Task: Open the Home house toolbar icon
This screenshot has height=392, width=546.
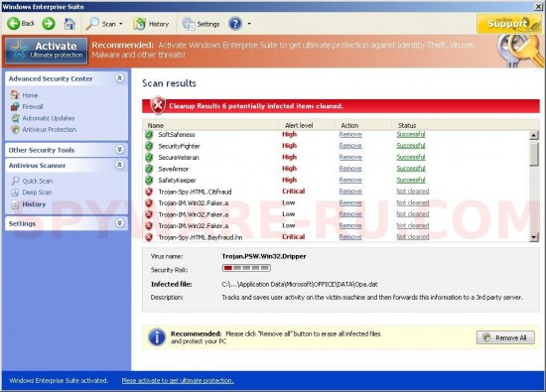Action: click(x=69, y=24)
